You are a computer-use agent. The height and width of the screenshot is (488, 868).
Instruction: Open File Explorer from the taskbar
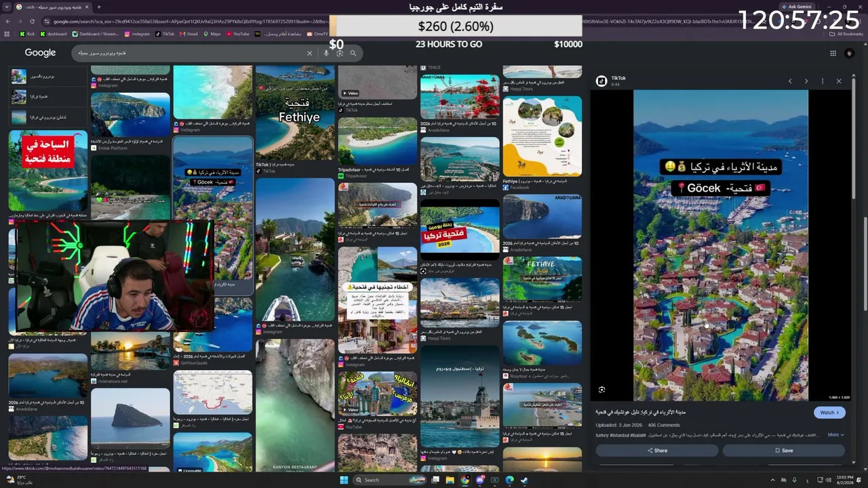point(449,480)
